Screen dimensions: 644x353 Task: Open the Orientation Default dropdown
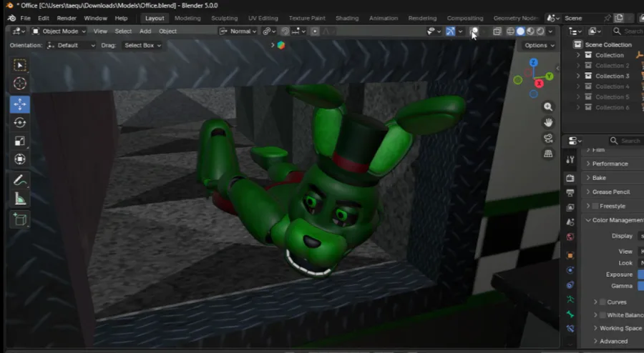pyautogui.click(x=71, y=45)
